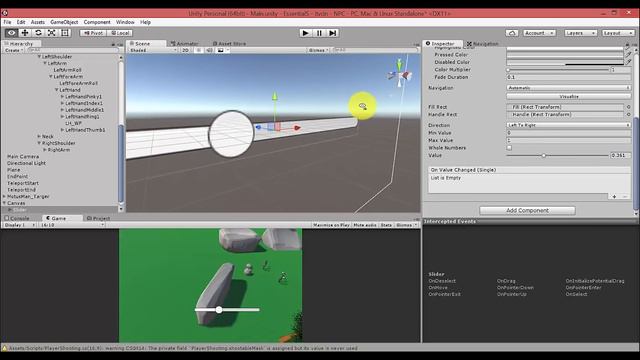Click the Visualize button
The image size is (640, 360).
coord(569,96)
